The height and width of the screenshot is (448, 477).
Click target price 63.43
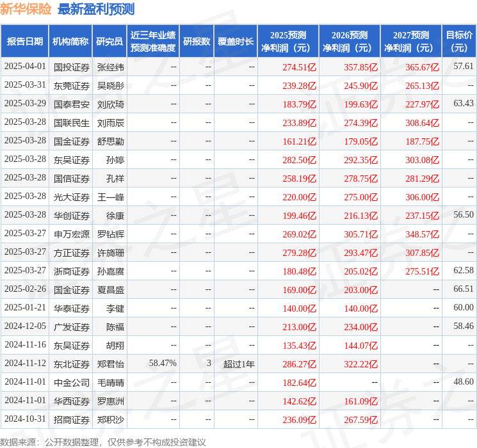(464, 104)
